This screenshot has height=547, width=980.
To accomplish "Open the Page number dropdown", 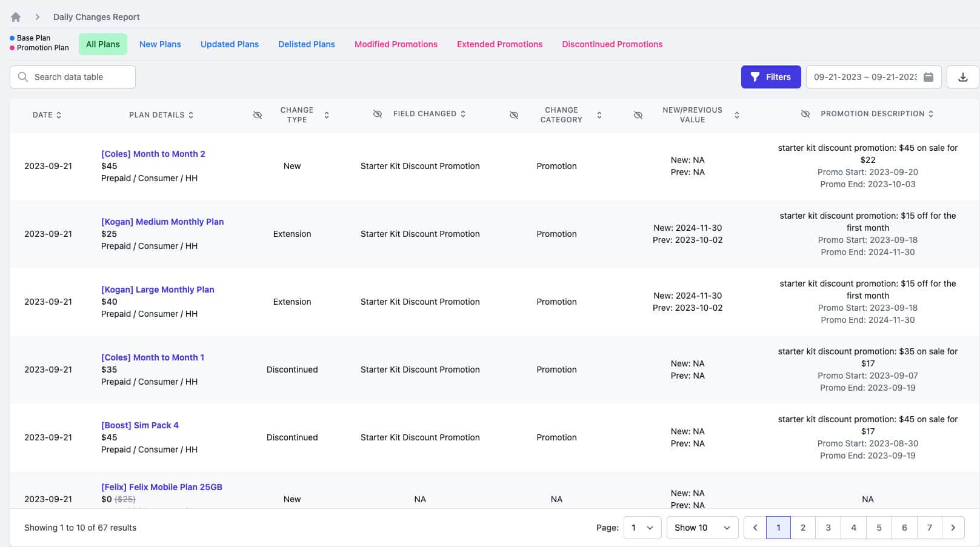I will tap(642, 528).
